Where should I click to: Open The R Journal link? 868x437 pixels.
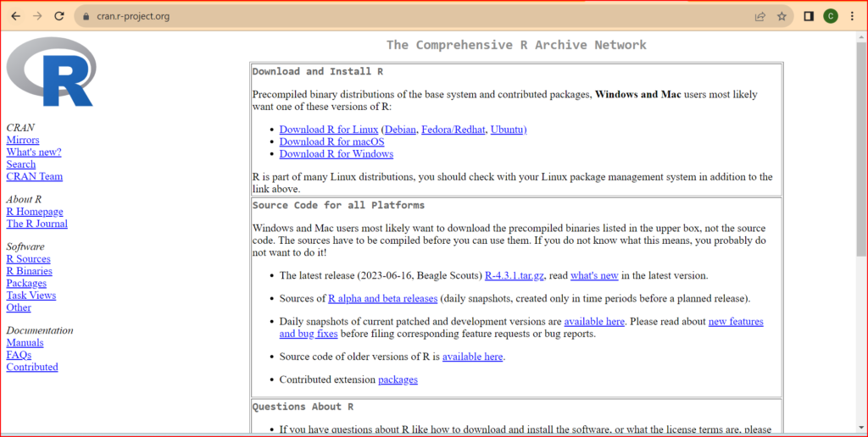click(x=36, y=224)
